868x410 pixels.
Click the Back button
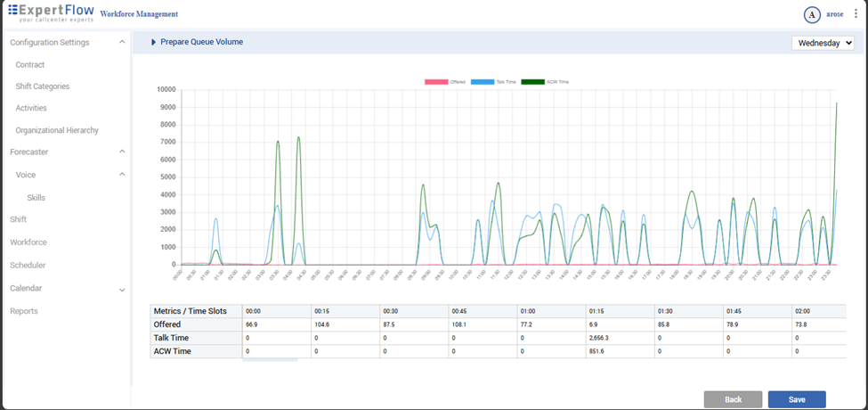[733, 399]
